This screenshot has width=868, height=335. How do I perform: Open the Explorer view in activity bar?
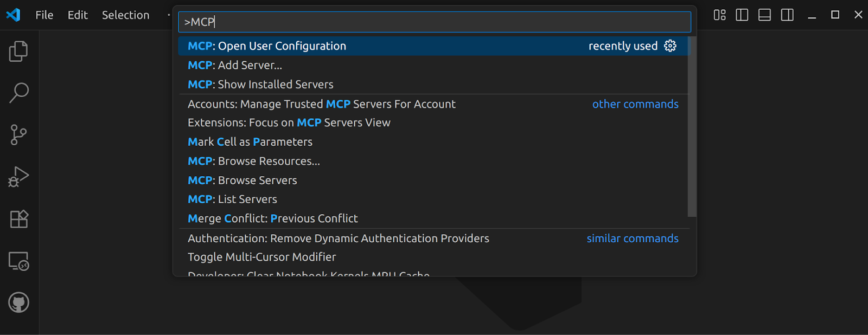[19, 51]
